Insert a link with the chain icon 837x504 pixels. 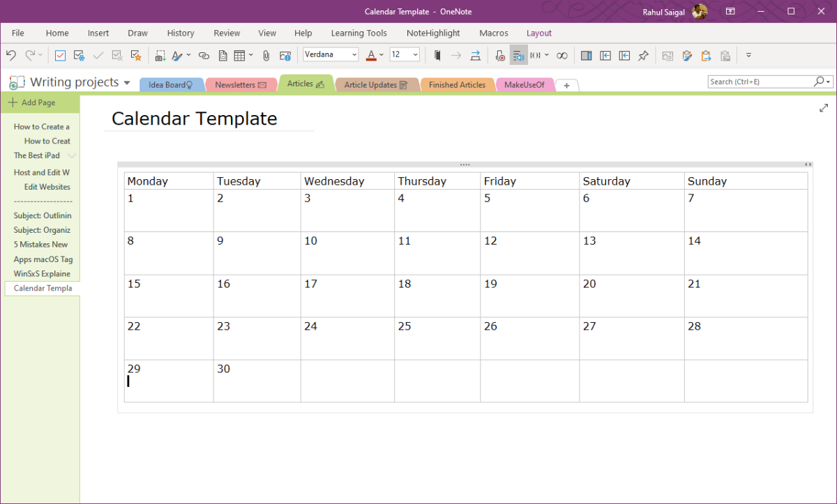[x=204, y=55]
